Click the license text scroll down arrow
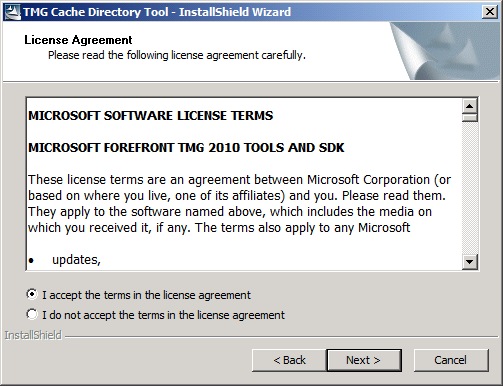 (x=470, y=262)
